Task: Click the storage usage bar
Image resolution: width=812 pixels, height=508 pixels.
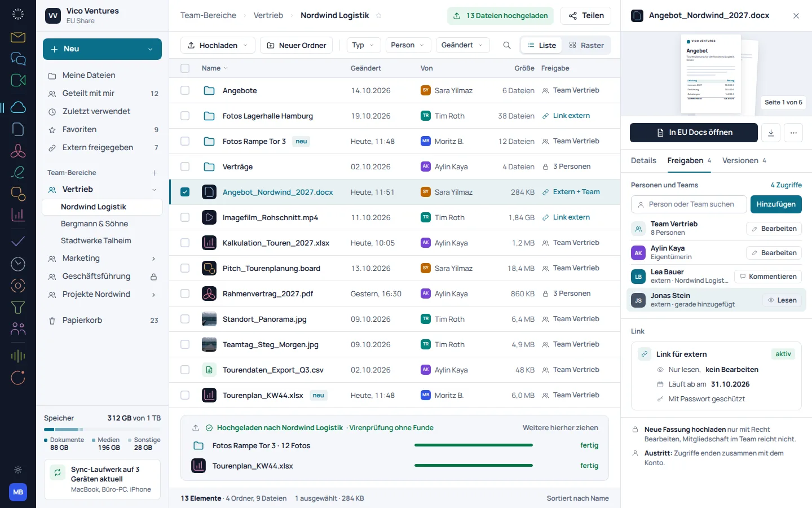Action: point(102,430)
